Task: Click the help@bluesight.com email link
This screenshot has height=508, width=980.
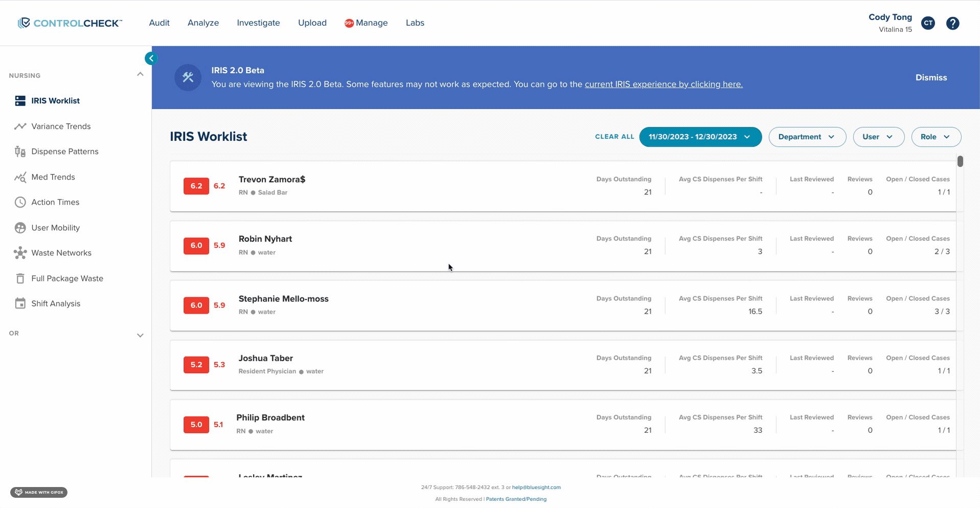Action: pyautogui.click(x=536, y=488)
